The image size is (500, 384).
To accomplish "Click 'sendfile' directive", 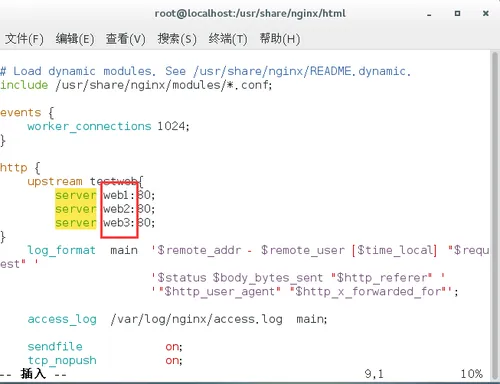I will click(55, 347).
